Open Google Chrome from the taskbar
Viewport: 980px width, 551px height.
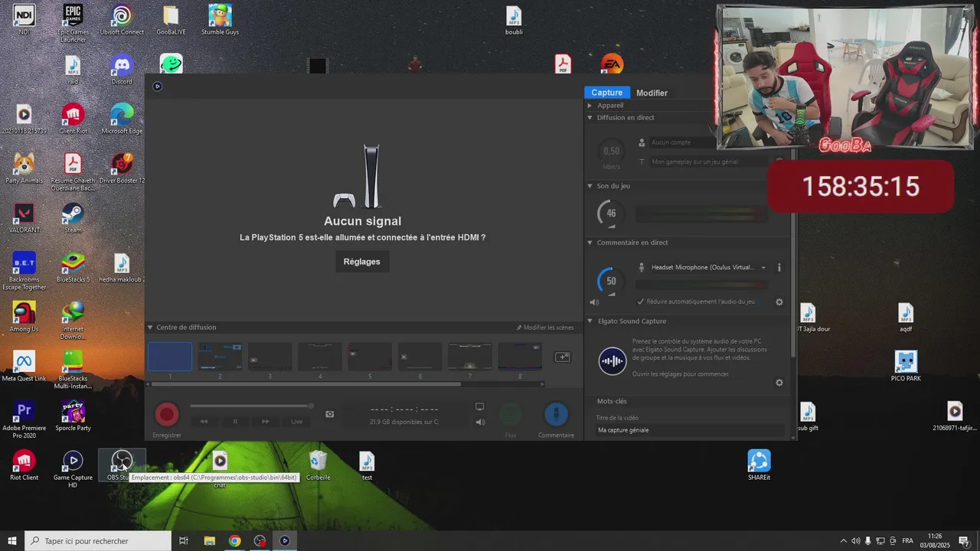pos(234,541)
